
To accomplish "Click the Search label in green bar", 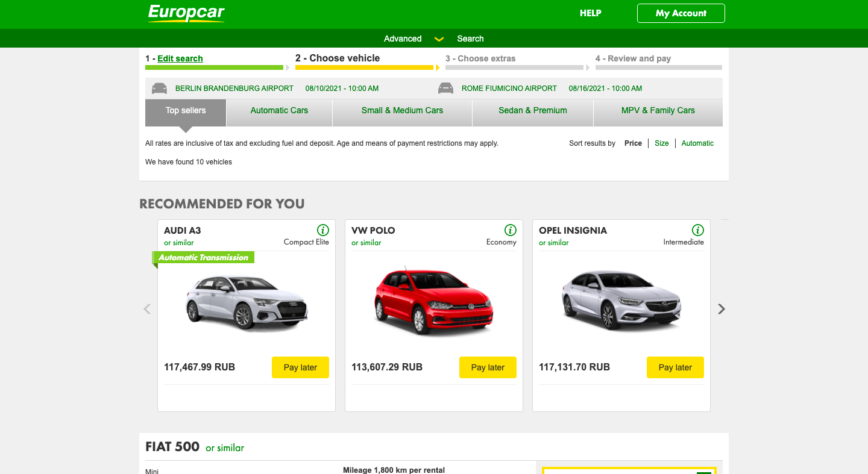I will (x=470, y=39).
